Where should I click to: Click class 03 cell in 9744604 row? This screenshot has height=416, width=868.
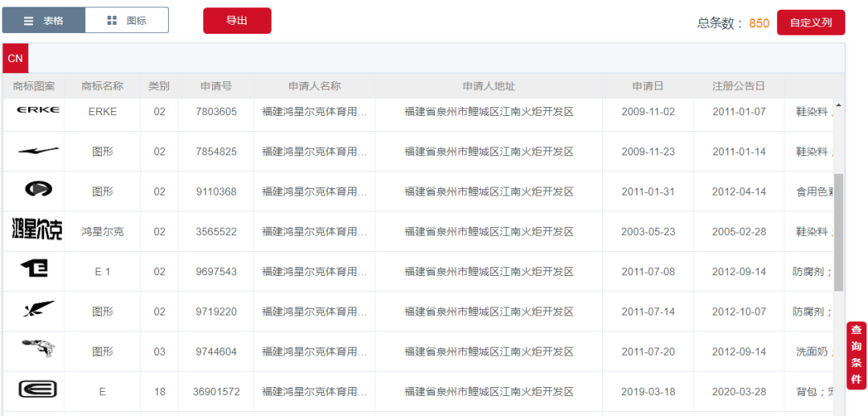(x=159, y=351)
